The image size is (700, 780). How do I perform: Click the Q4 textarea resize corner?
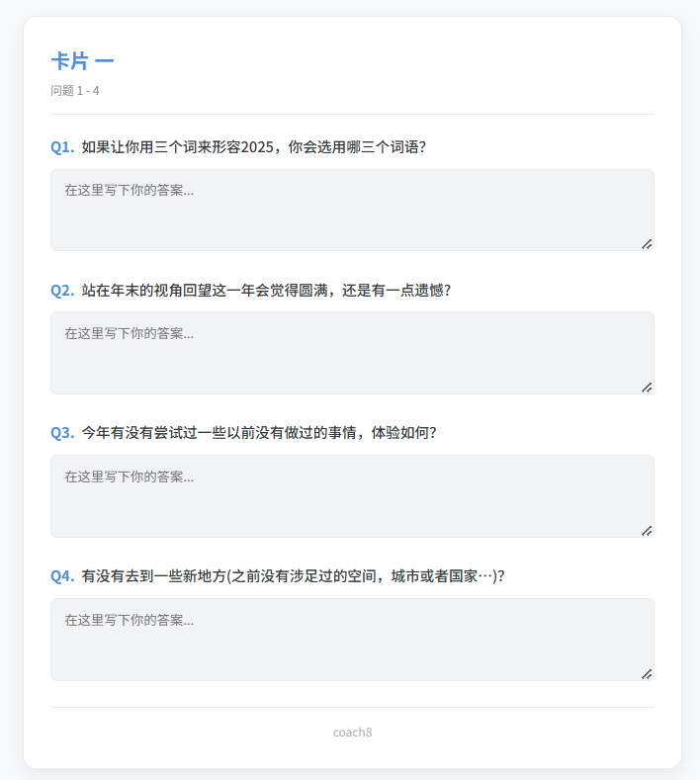(x=647, y=673)
